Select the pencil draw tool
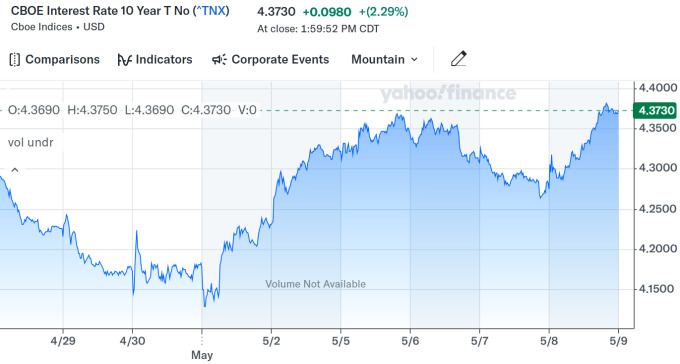 [458, 59]
